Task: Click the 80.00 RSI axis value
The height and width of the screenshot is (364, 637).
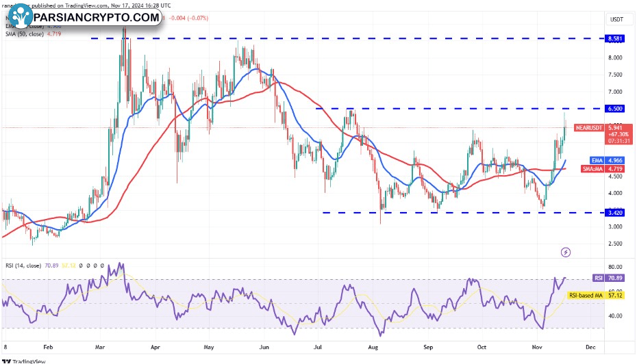Action: 616,267
